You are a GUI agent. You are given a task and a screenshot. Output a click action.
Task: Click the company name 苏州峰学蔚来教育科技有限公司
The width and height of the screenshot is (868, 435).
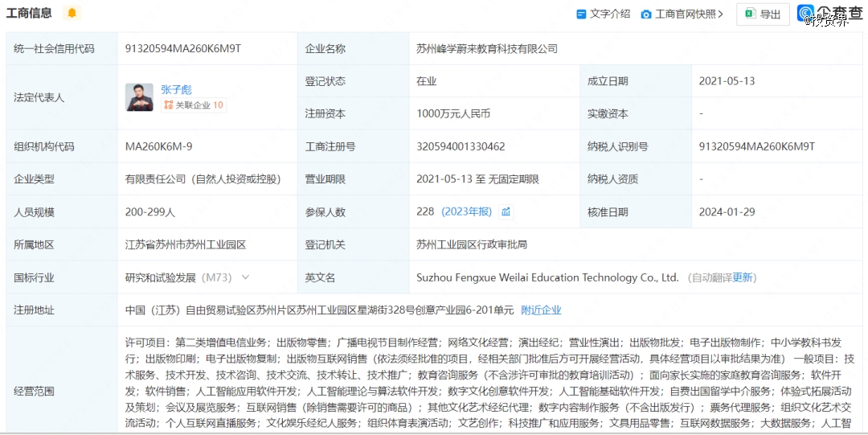click(486, 49)
